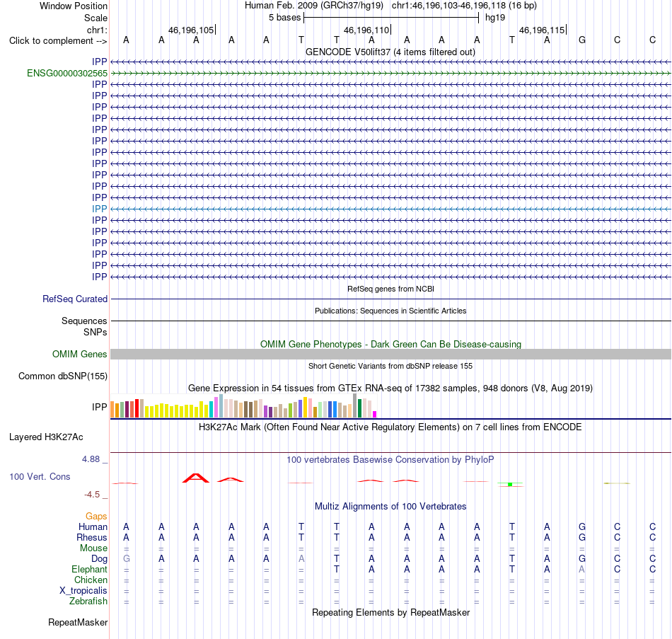This screenshot has height=639, width=672.
Task: Click 'Click to complement -->' label
Action: (x=58, y=41)
